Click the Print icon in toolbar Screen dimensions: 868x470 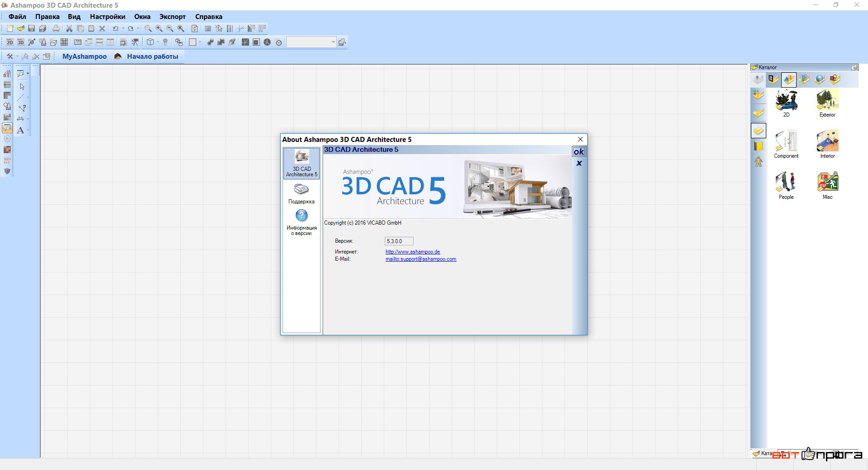point(56,28)
